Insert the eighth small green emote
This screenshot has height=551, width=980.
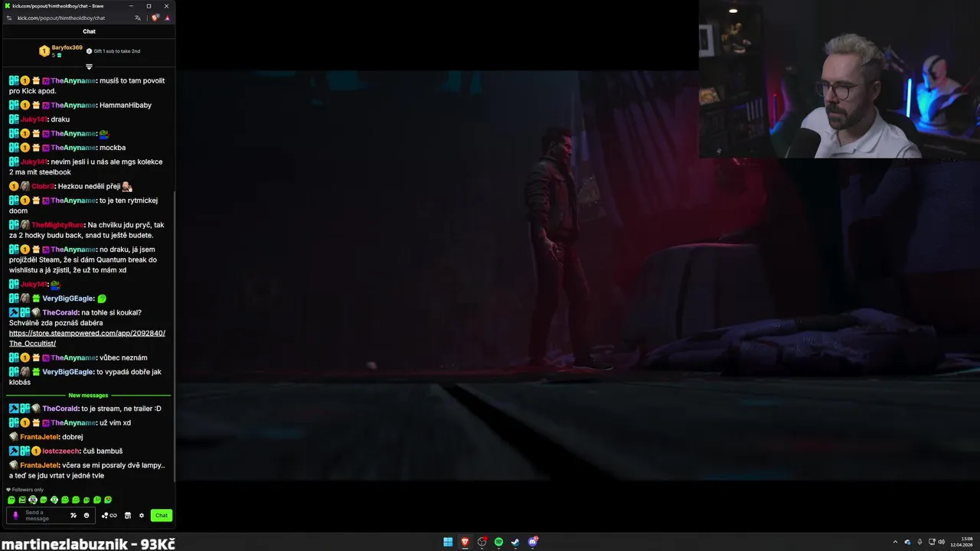[87, 500]
